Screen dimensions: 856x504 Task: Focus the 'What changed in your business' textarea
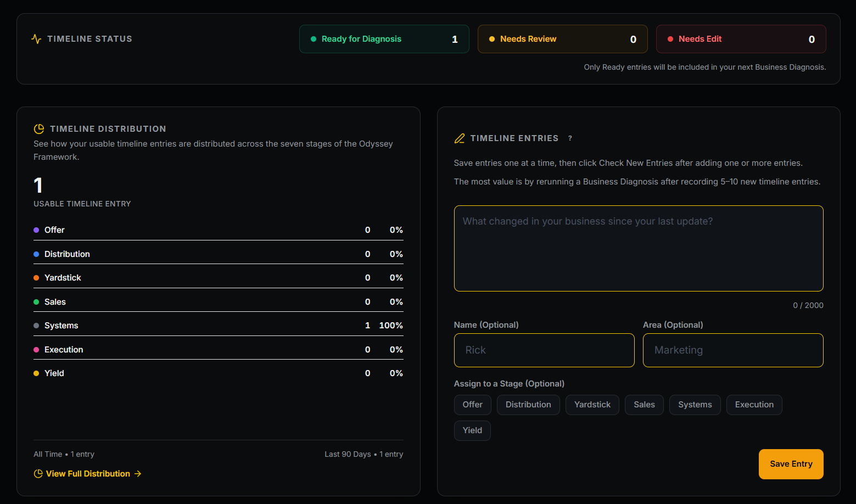pyautogui.click(x=639, y=248)
